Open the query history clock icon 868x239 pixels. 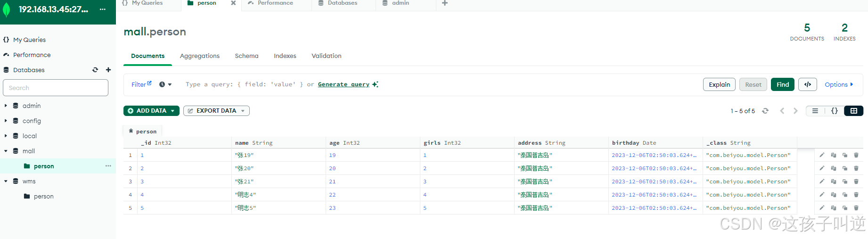(x=165, y=84)
